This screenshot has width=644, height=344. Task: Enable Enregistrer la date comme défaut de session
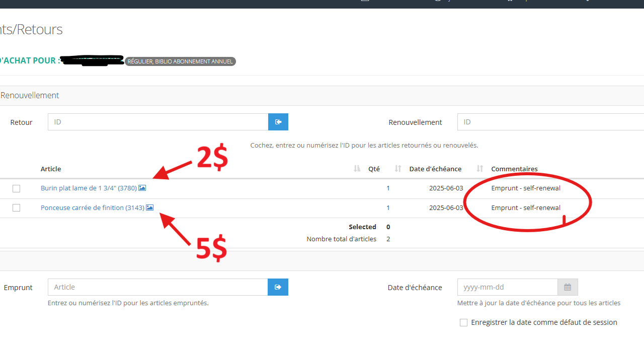coord(463,322)
